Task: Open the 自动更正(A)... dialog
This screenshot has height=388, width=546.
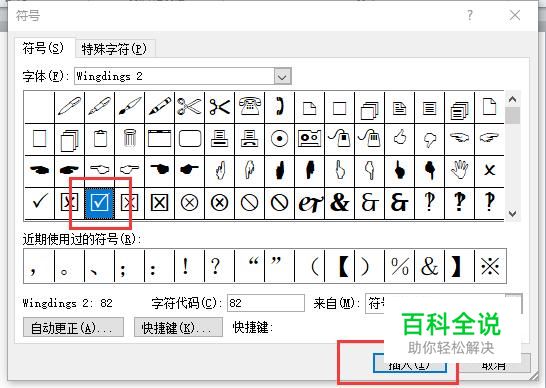Action: point(73,327)
